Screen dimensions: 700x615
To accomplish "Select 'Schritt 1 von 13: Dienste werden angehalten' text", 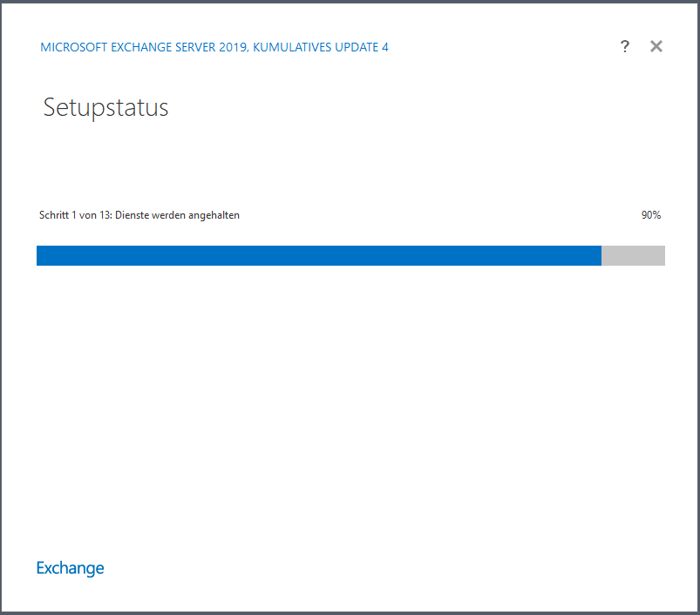I will [139, 215].
